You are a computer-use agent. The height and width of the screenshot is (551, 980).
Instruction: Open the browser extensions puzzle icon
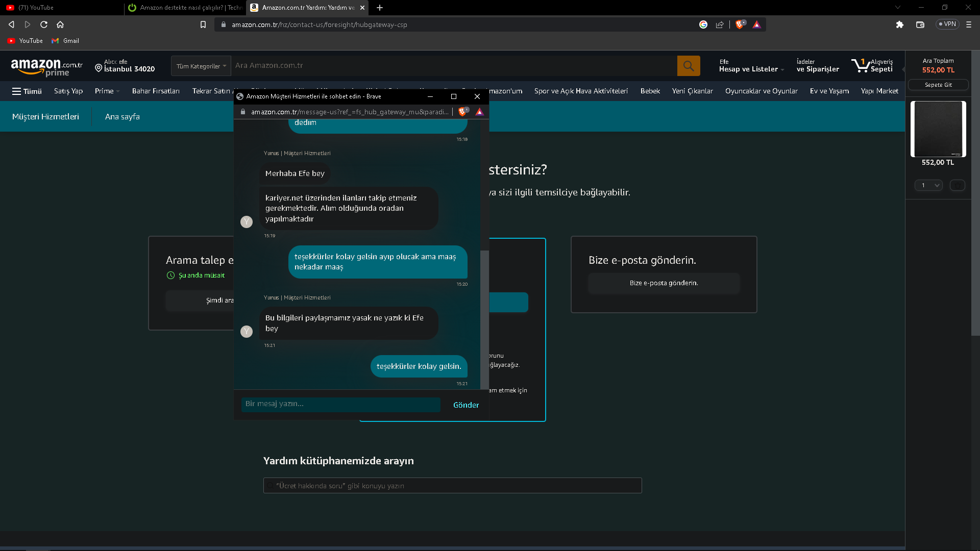[899, 24]
